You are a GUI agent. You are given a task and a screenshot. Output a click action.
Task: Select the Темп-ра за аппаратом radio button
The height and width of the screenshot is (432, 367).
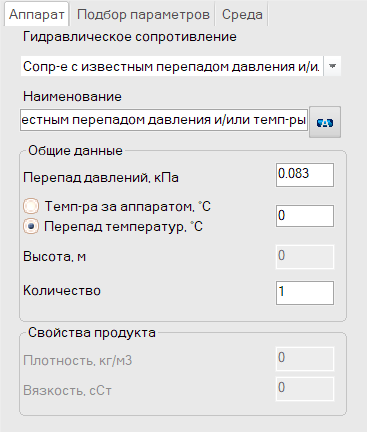click(x=31, y=206)
